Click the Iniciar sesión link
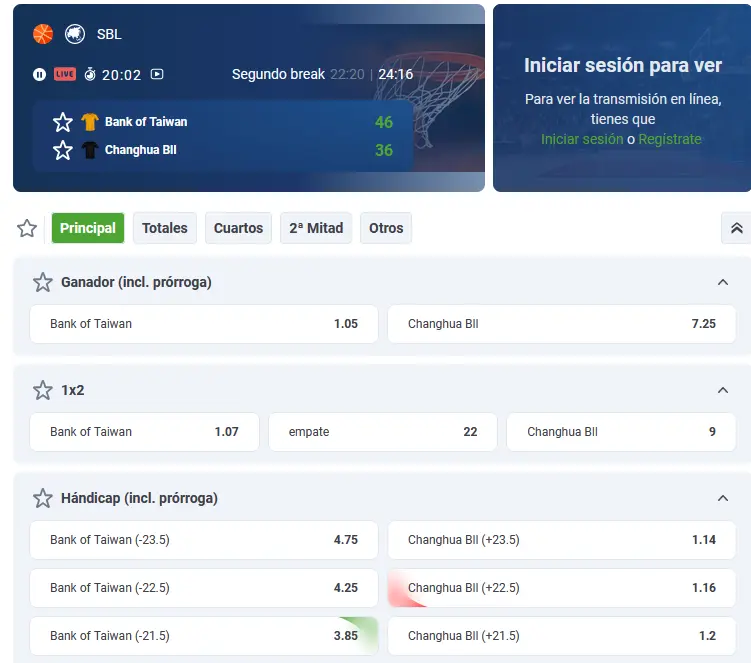Screen dimensions: 751x663 click(579, 139)
